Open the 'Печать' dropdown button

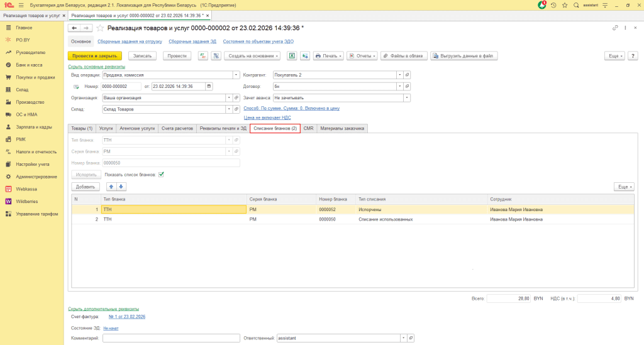[328, 56]
